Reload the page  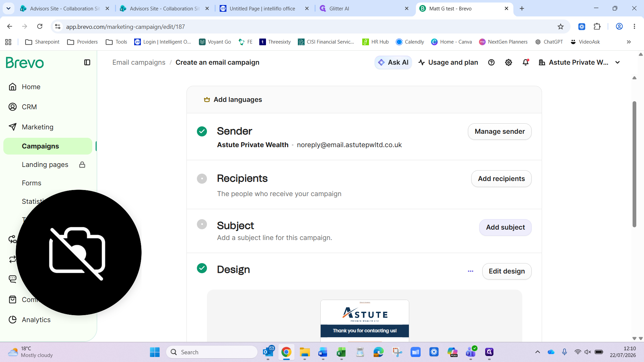(40, 26)
